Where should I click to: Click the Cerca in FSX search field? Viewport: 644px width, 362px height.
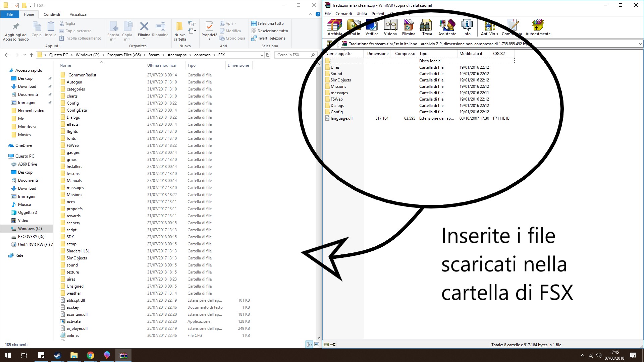coord(292,55)
